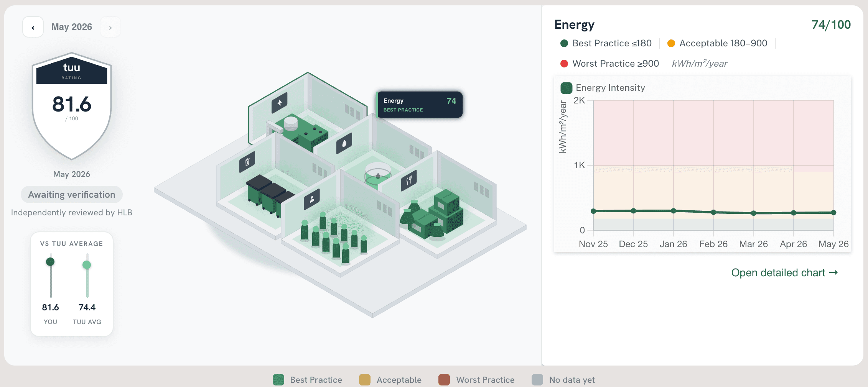Click the May 26 chart data point
The image size is (868, 387).
tap(833, 212)
